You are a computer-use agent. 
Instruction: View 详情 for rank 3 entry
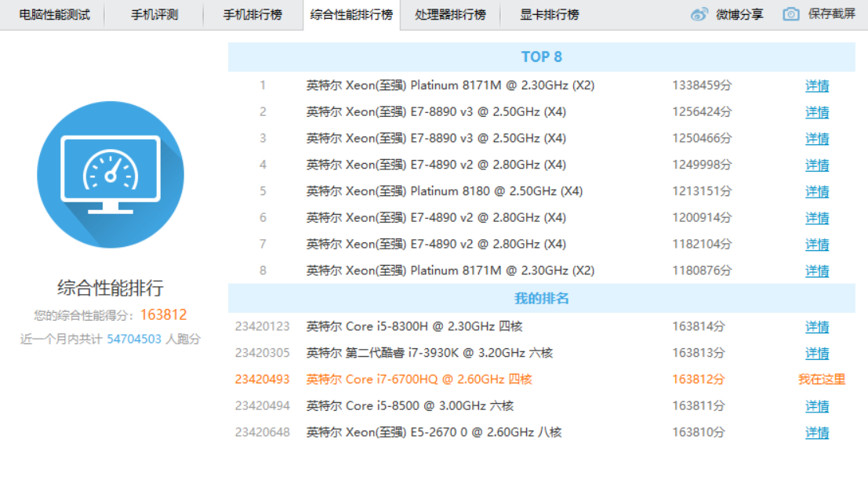pos(817,139)
